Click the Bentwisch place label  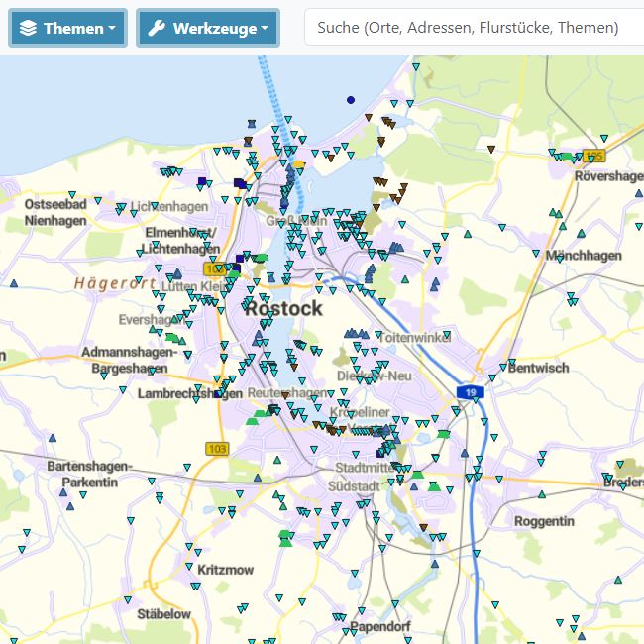click(x=538, y=368)
